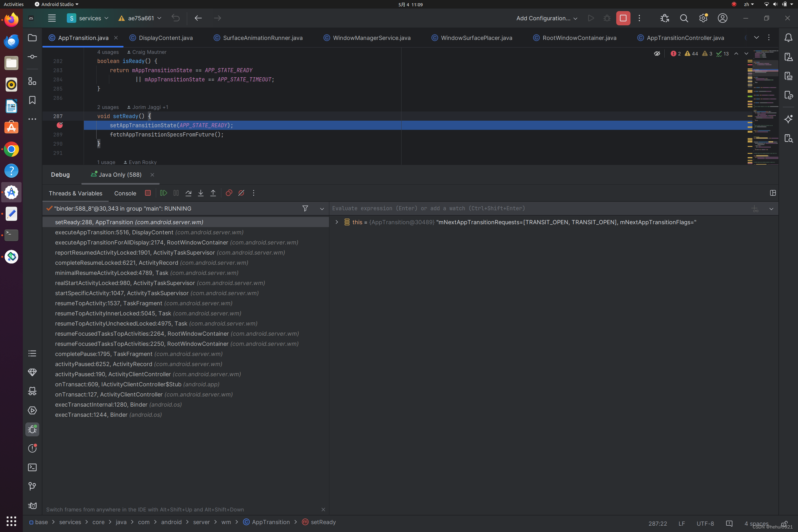Switch to RootWindowContainer.java tab
Viewport: 798px width, 532px height.
[575, 38]
